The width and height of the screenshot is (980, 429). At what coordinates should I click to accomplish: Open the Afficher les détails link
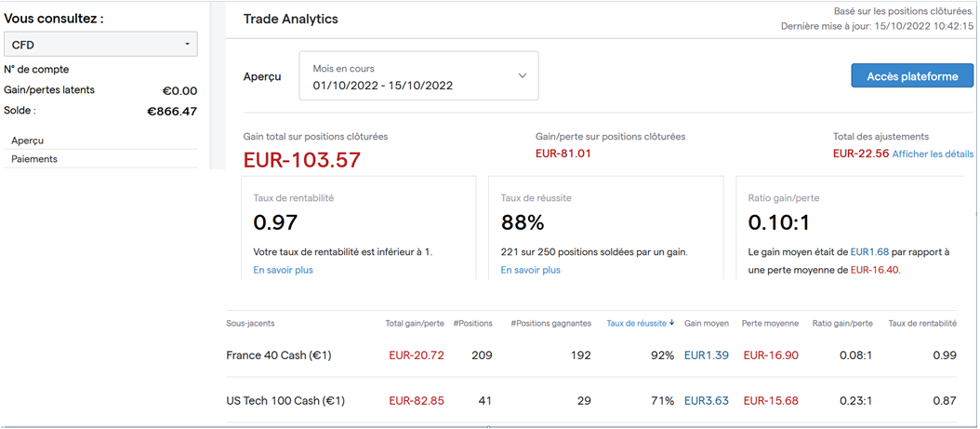933,154
